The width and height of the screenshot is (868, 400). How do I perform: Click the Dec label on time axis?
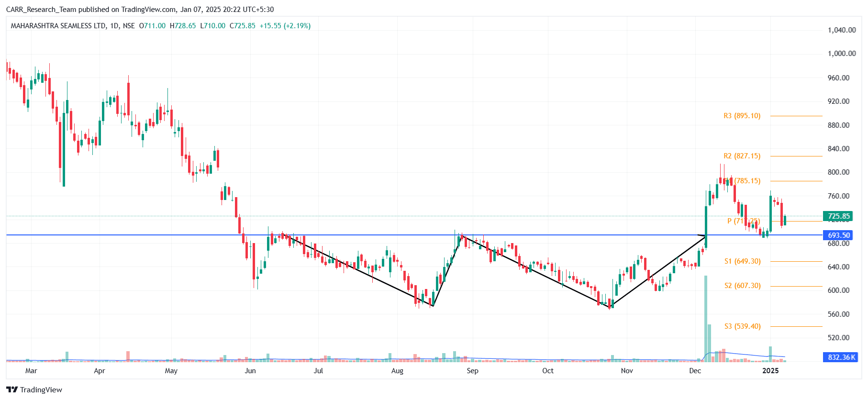(695, 371)
